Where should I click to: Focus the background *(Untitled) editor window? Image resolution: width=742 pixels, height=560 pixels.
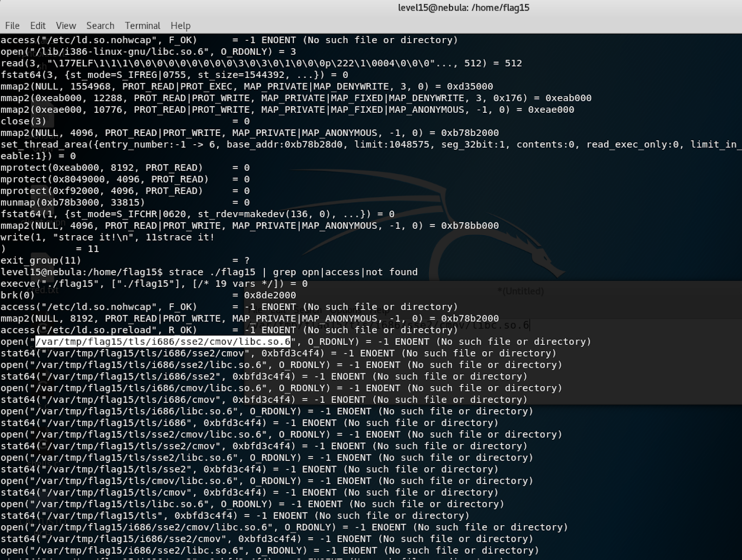coord(521,291)
